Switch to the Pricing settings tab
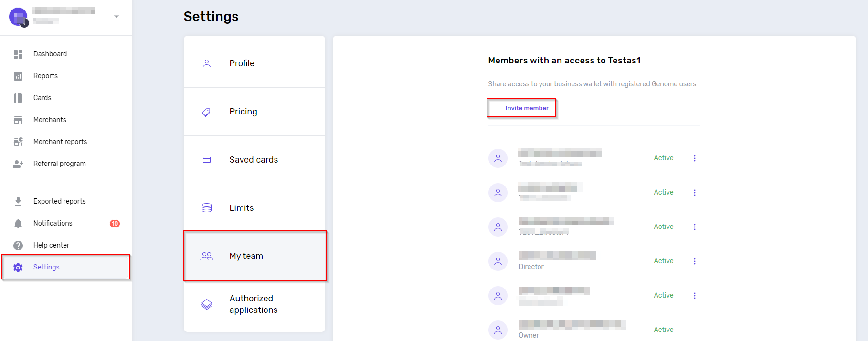 click(254, 112)
